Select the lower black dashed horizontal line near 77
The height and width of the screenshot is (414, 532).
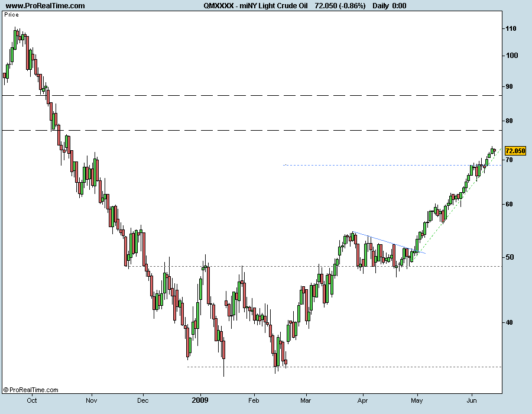pos(252,130)
